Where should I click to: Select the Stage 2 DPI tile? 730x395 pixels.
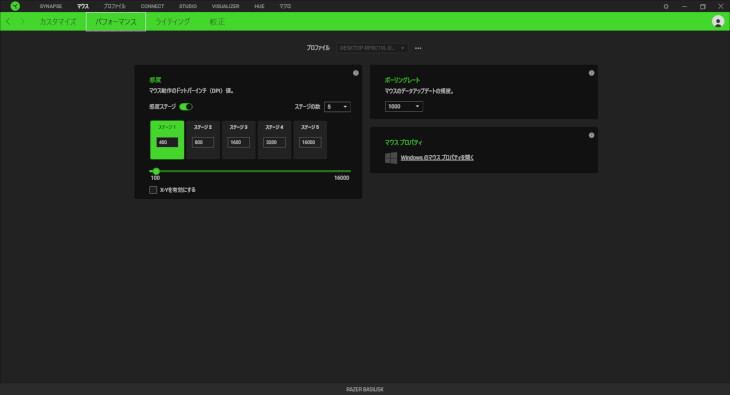(x=203, y=140)
